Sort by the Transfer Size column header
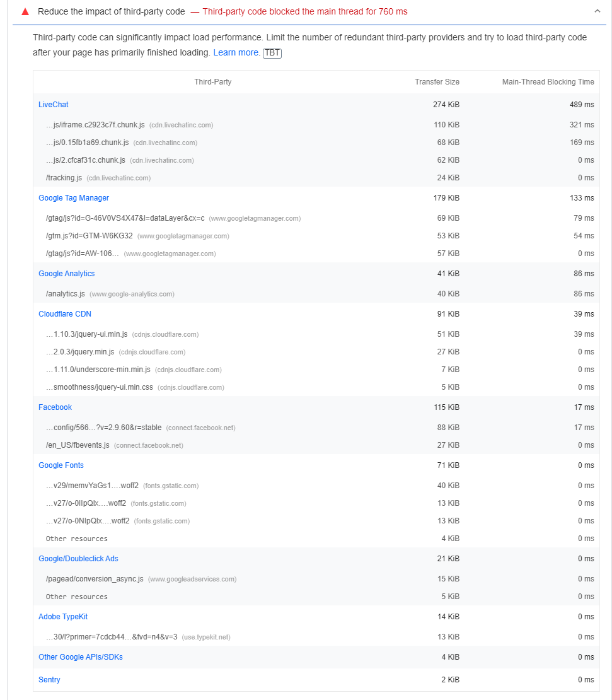Viewport: 612px width, 700px height. (437, 81)
